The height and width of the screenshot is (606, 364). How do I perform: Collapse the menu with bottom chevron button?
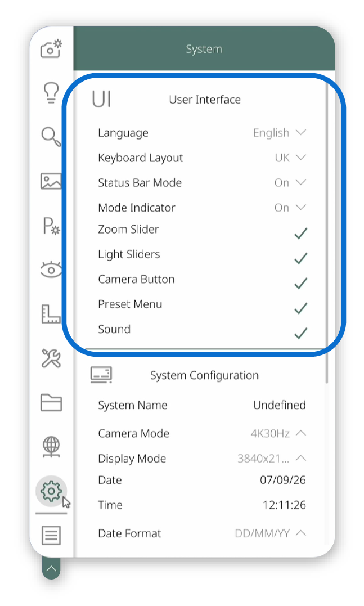tap(51, 568)
